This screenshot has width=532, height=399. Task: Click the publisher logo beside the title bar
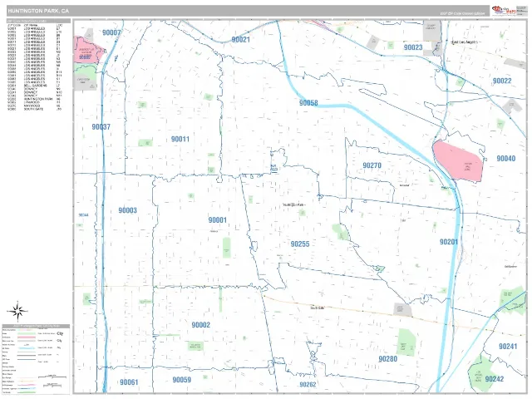point(504,11)
